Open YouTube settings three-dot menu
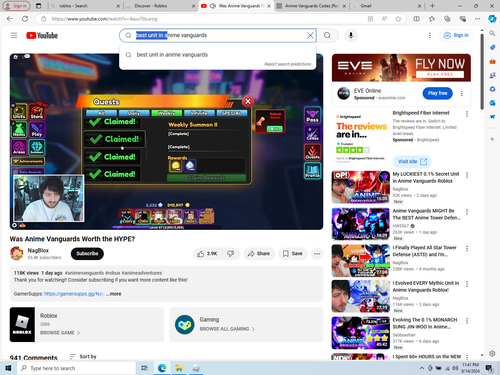The width and height of the screenshot is (500, 375). (x=430, y=35)
